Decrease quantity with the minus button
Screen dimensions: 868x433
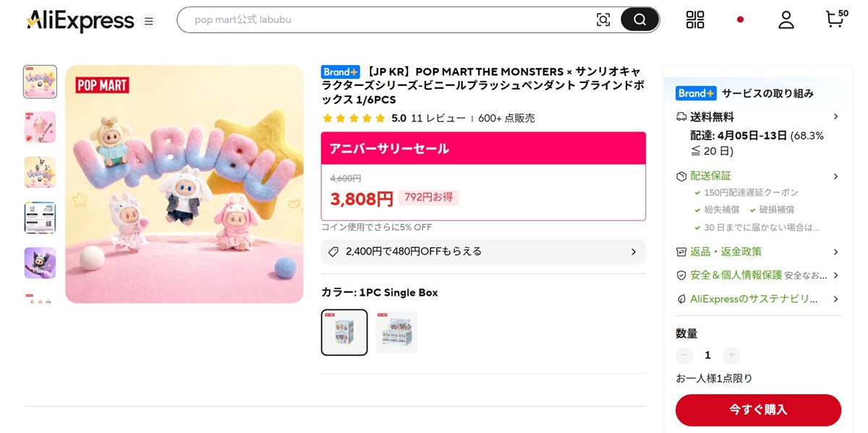point(684,355)
